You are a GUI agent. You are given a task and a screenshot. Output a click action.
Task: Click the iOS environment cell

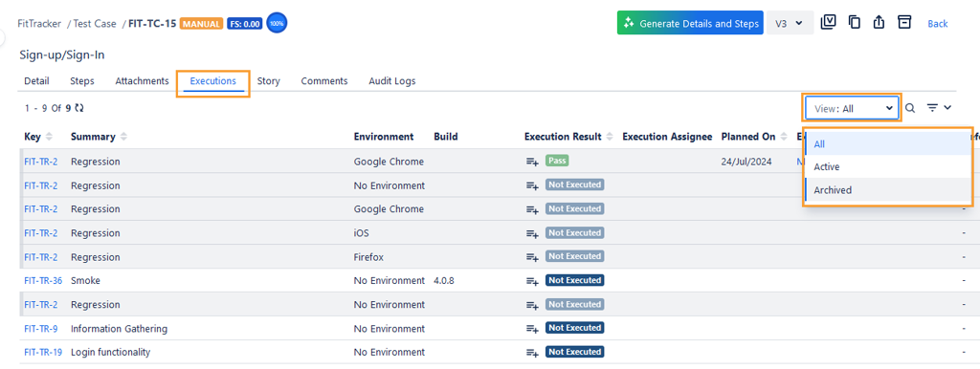click(x=361, y=233)
